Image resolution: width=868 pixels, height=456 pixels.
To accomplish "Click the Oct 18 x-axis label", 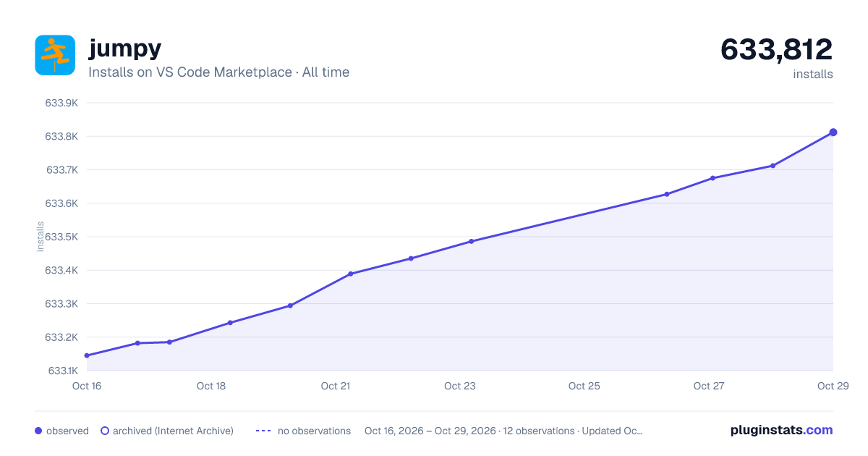I will pos(211,386).
